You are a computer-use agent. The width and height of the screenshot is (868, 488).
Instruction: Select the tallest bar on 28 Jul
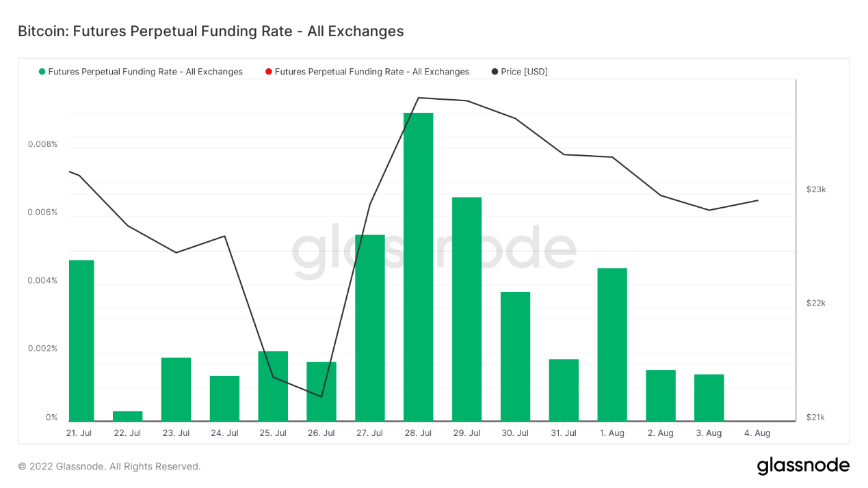click(418, 267)
